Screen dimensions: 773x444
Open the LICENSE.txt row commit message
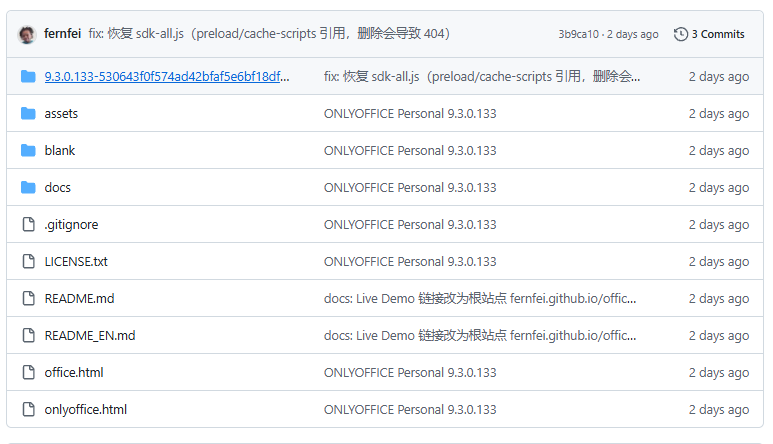click(x=410, y=261)
